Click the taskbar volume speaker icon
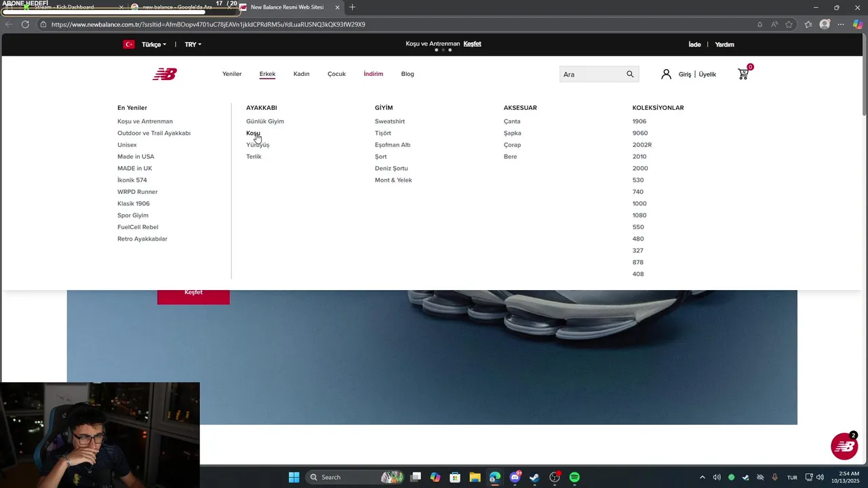The image size is (868, 488). pos(820,477)
